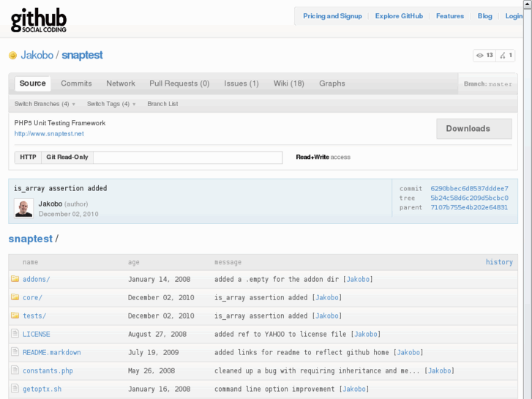The image size is (532, 399).
Task: Open the Switch Tags (4) dropdown
Action: coord(111,104)
